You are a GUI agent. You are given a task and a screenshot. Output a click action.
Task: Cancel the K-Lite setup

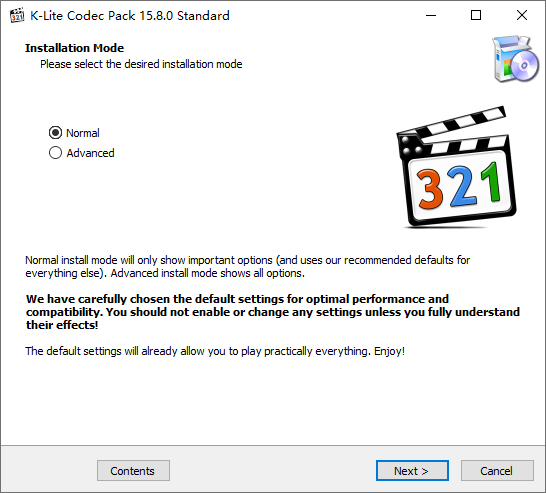[497, 471]
